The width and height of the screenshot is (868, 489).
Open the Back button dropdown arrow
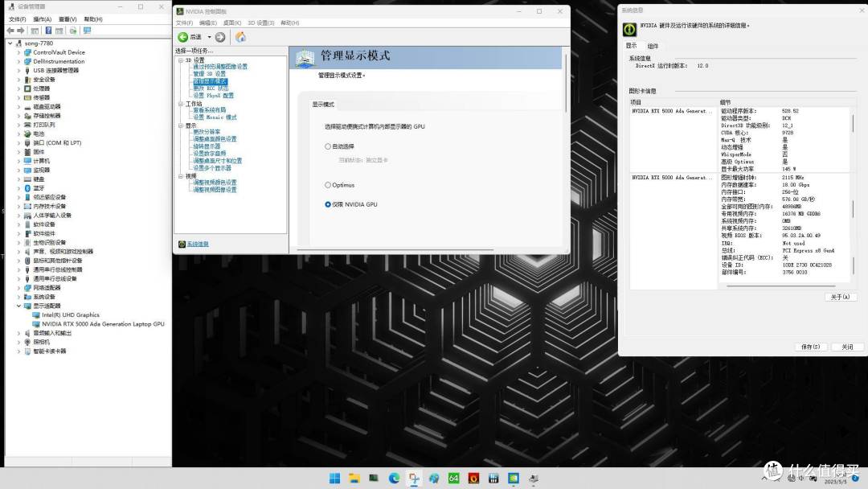(x=208, y=36)
